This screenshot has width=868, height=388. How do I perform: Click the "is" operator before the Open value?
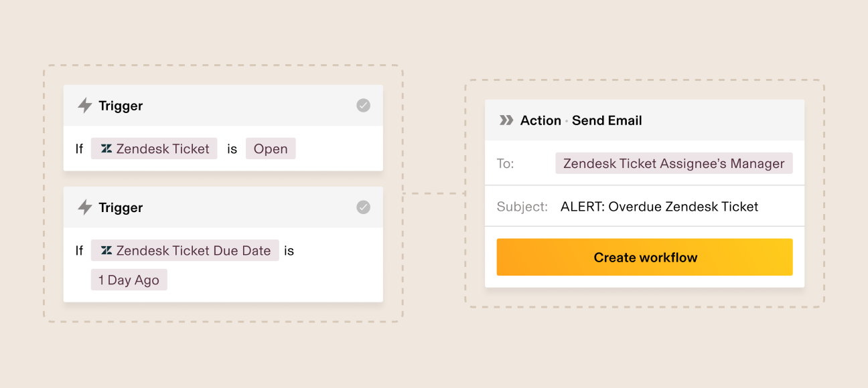232,149
